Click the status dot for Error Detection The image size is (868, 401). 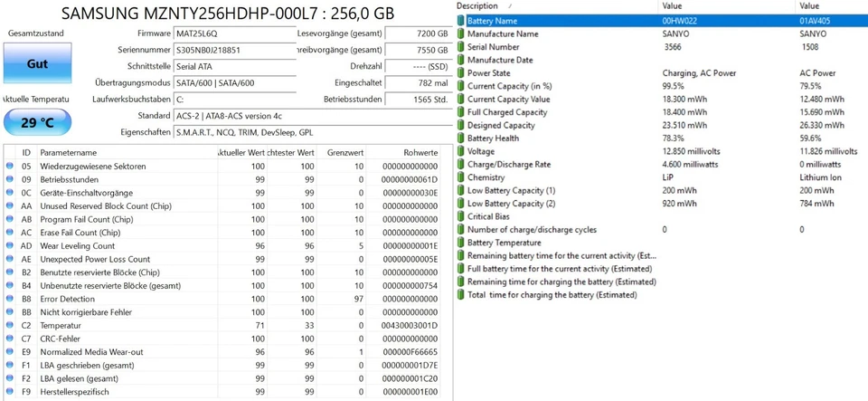pos(9,299)
